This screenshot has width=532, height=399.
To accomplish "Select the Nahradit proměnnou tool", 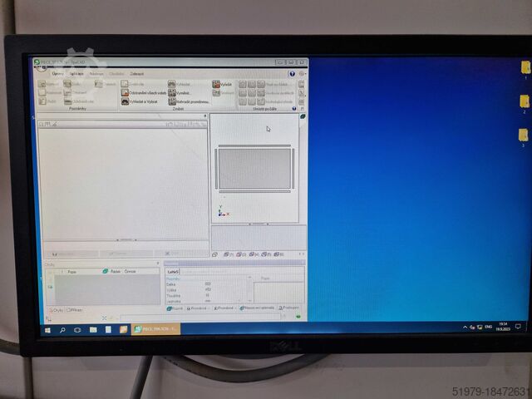I will [x=172, y=101].
